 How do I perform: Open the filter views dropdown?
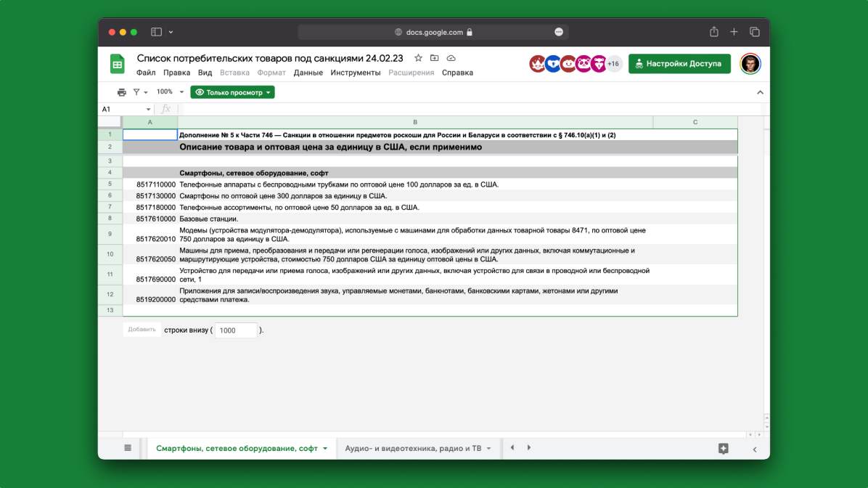click(140, 92)
